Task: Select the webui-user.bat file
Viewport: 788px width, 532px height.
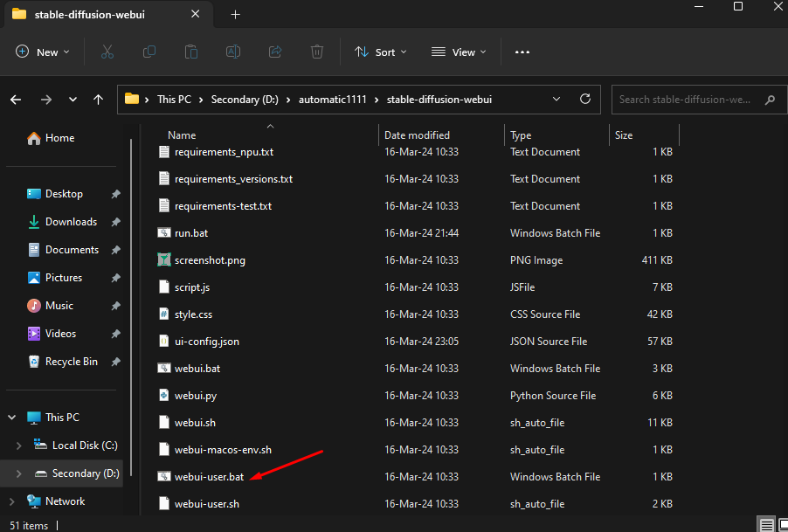Action: [209, 477]
